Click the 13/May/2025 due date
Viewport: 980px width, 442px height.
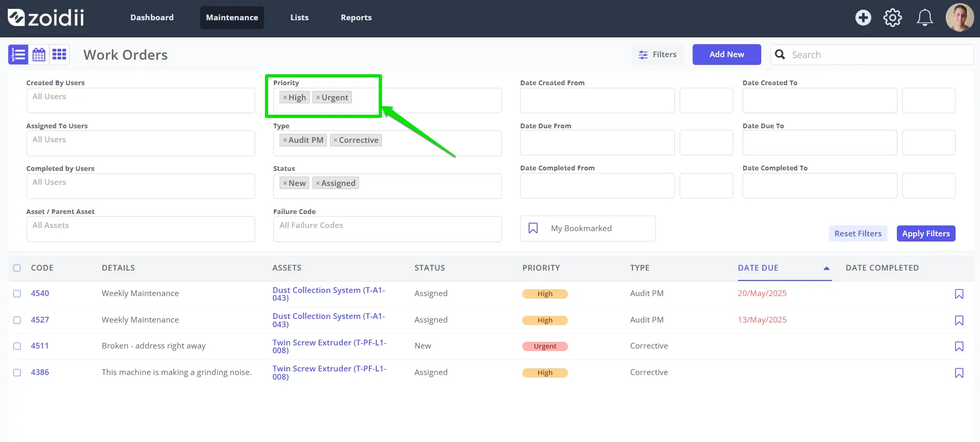point(762,320)
